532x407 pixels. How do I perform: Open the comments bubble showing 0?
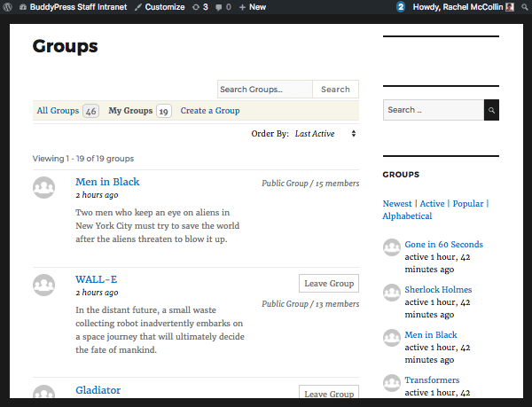click(223, 7)
